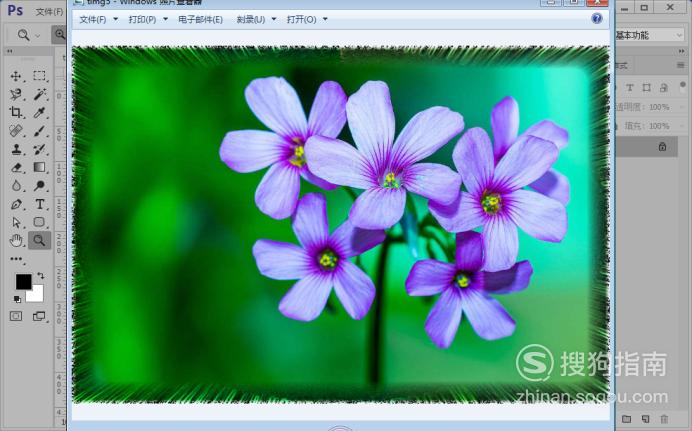Expand arrow next to 打印(P)
This screenshot has height=431, width=692.
click(x=165, y=19)
